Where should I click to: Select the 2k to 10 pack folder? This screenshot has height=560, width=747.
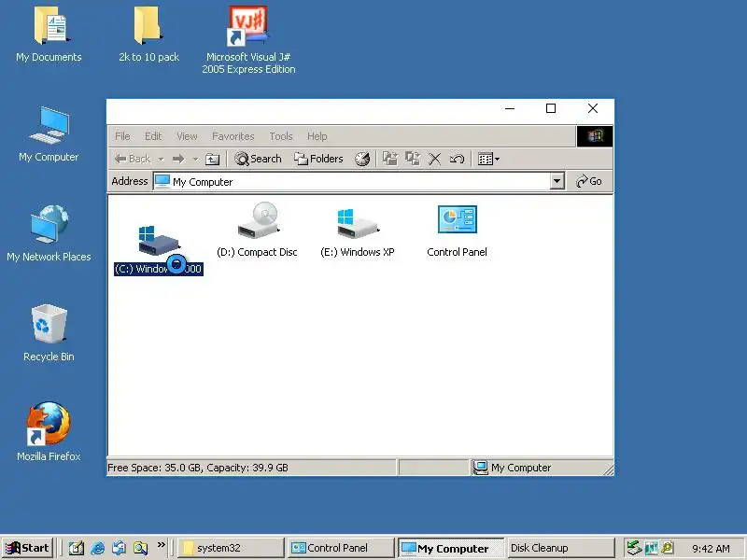click(x=148, y=35)
